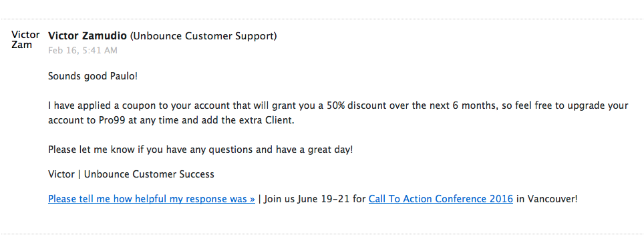Click the Unbounce Customer Support label
The image size is (644, 241).
204,36
